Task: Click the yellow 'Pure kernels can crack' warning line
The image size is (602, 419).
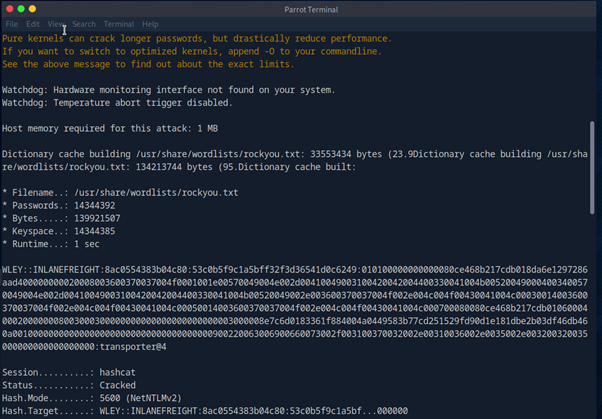Action: [197, 39]
